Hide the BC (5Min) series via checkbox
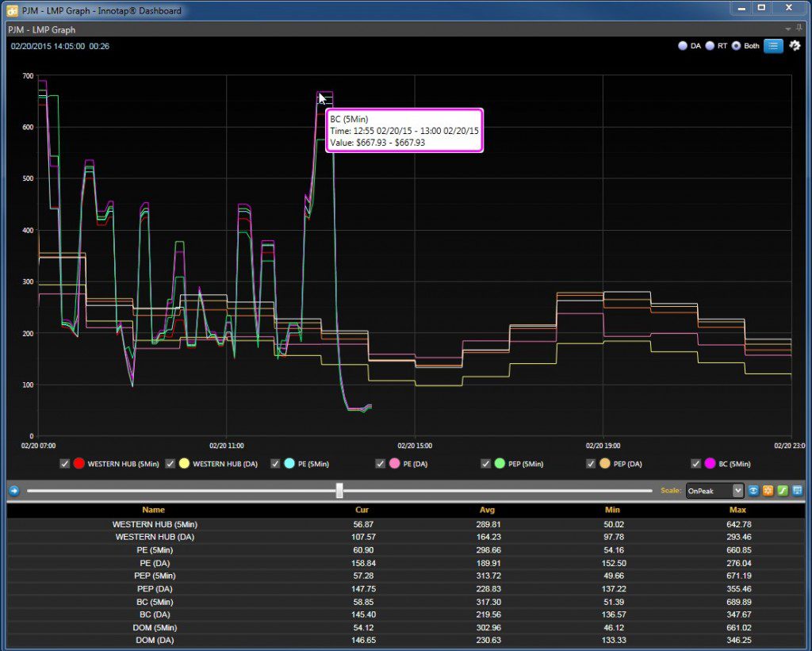Screen dimensions: 812x651 (695, 464)
